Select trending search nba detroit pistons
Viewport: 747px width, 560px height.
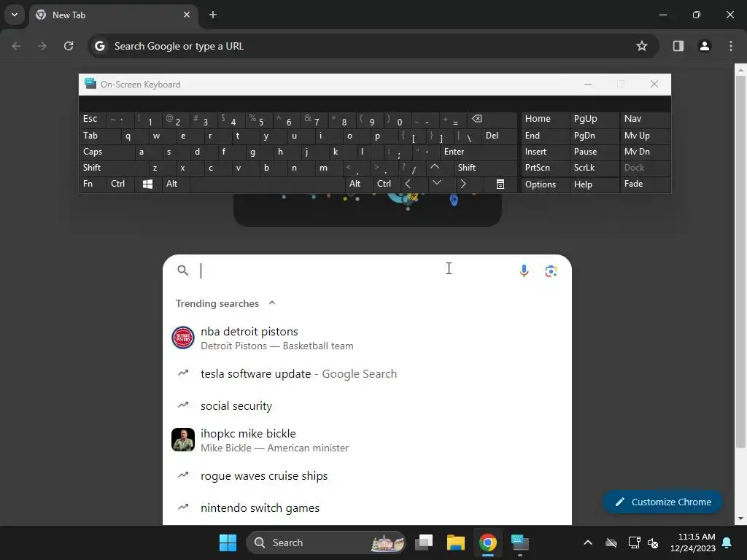368,338
